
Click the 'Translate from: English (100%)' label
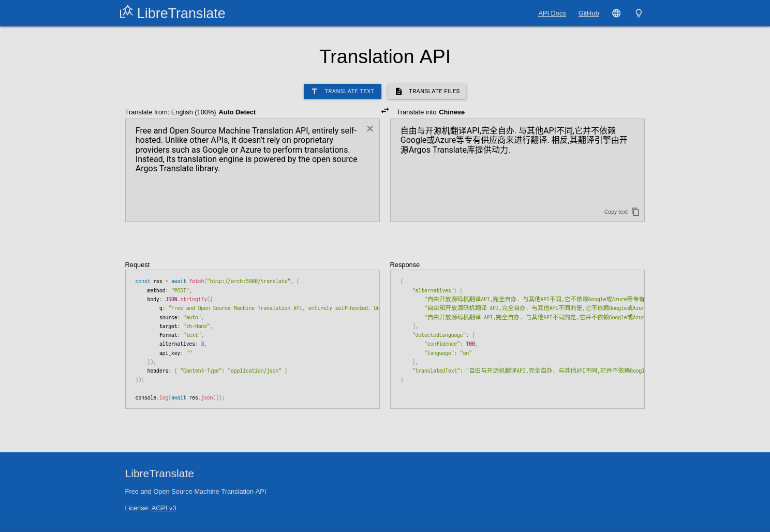pyautogui.click(x=170, y=112)
